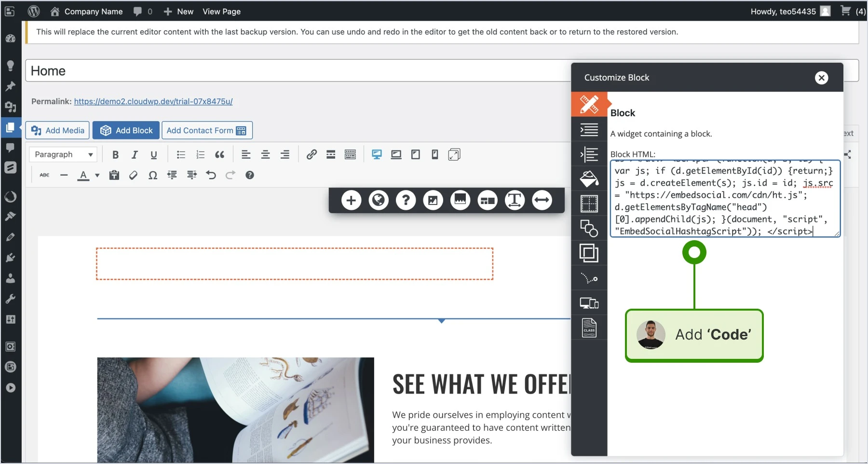Clear formatting with the eraser icon
The height and width of the screenshot is (464, 868).
click(134, 175)
